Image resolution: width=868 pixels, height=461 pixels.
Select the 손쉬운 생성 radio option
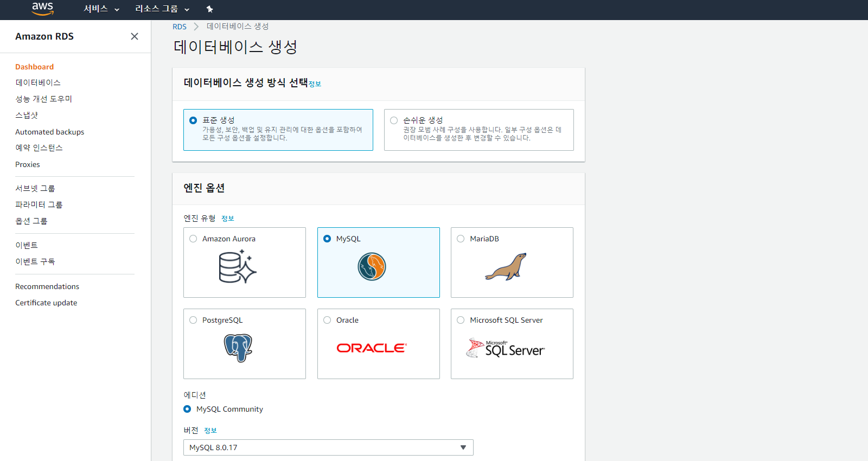click(x=394, y=120)
